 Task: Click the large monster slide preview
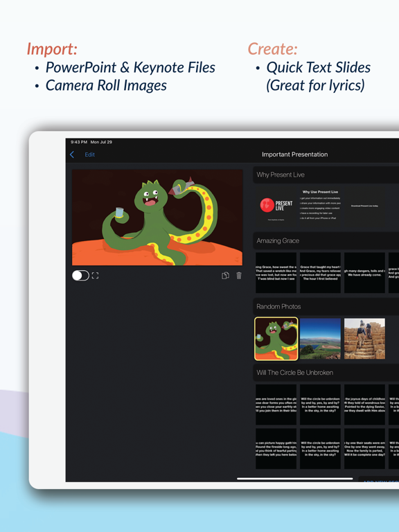[157, 218]
